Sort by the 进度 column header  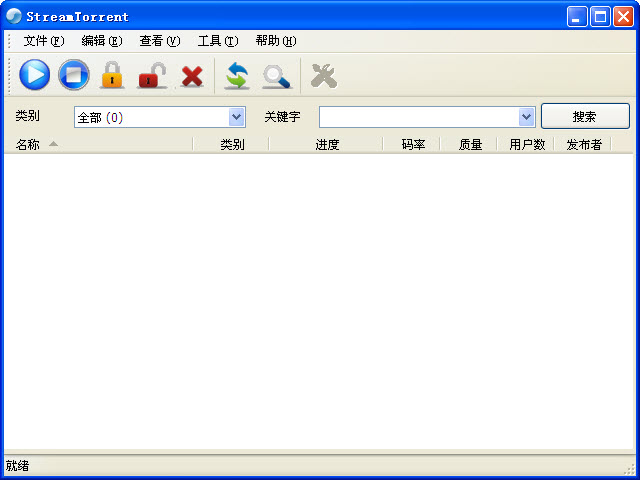click(x=326, y=144)
